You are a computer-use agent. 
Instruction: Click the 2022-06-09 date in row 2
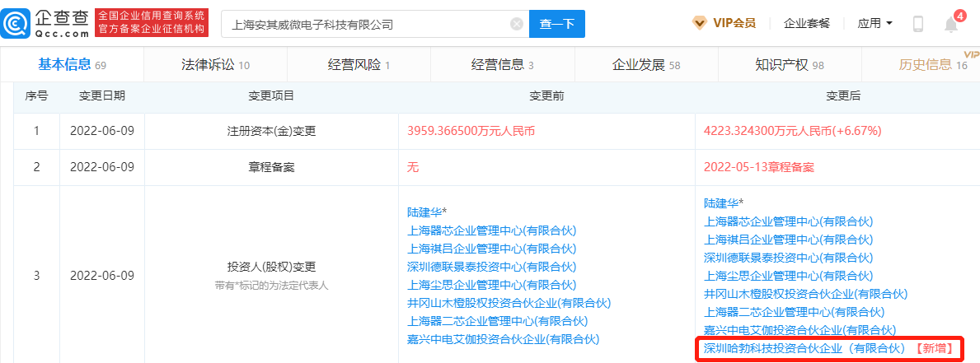coord(102,167)
